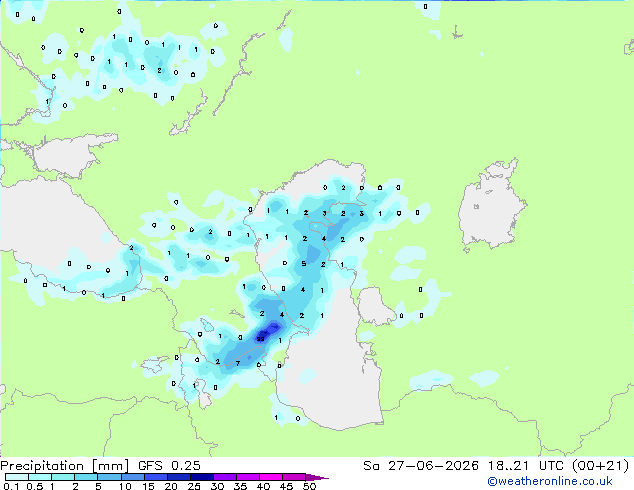The height and width of the screenshot is (490, 634).
Task: Click the legend label '0.1'
Action: [11, 486]
